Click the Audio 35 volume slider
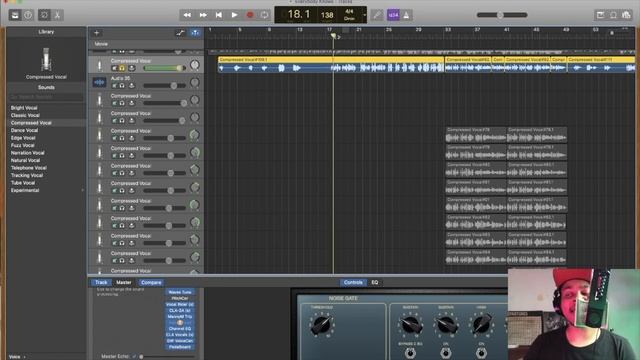The image size is (640, 360). click(x=164, y=86)
